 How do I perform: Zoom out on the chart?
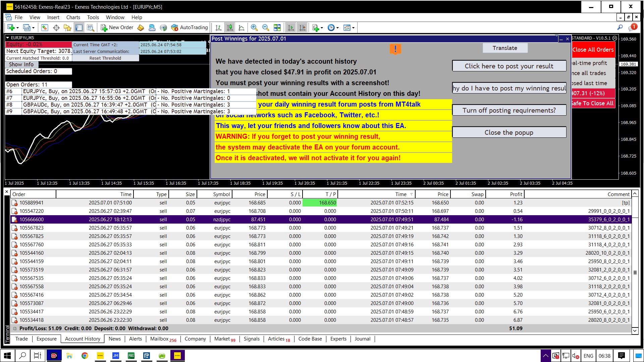(265, 27)
